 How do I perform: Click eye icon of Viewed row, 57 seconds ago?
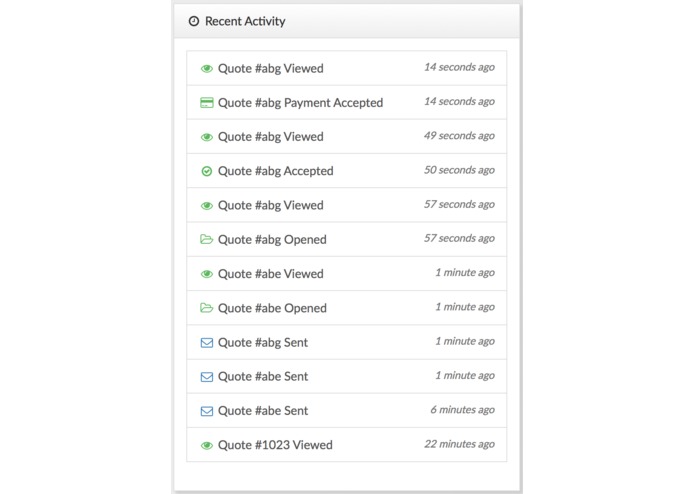coord(207,206)
